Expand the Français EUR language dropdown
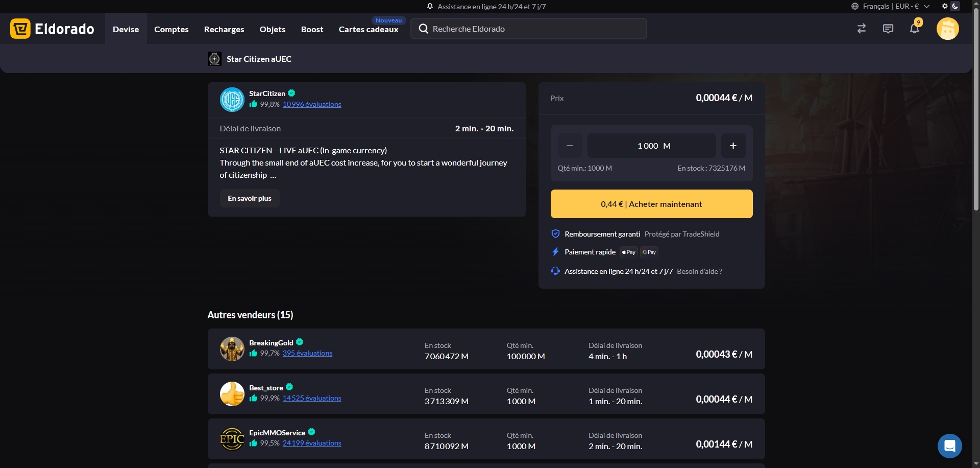Image resolution: width=980 pixels, height=468 pixels. (x=891, y=6)
